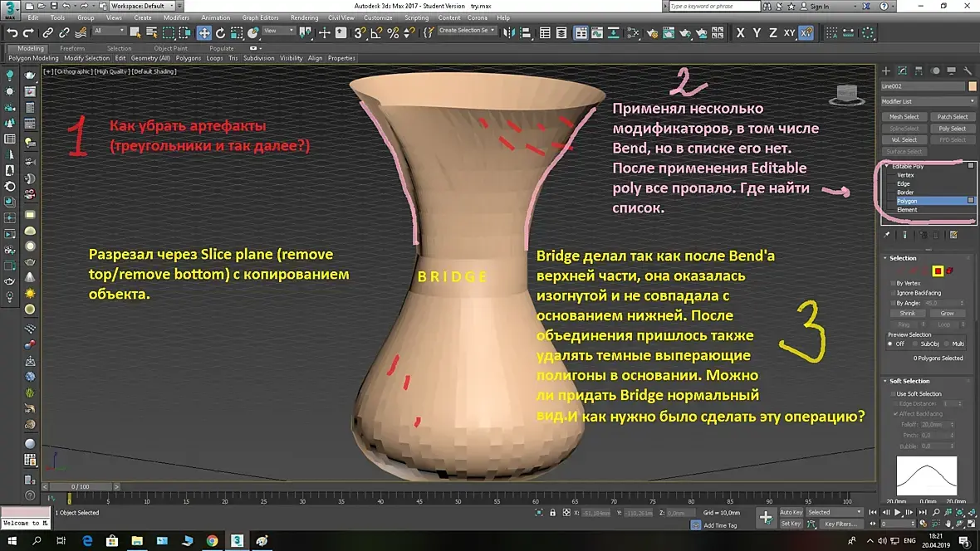Click the Rotate tool icon
Screen dimensions: 980x551
[x=221, y=33]
